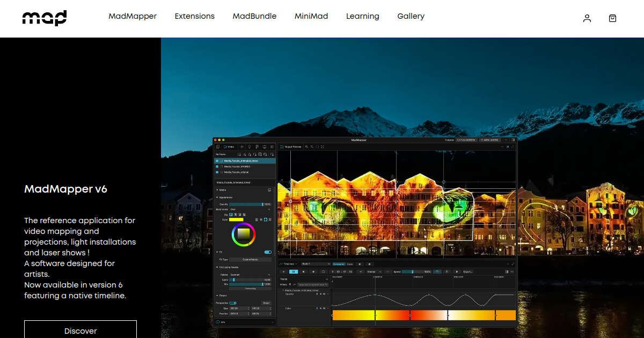644x338 pixels.
Task: Click the Opacity slider in Appearance
Action: pos(246,204)
